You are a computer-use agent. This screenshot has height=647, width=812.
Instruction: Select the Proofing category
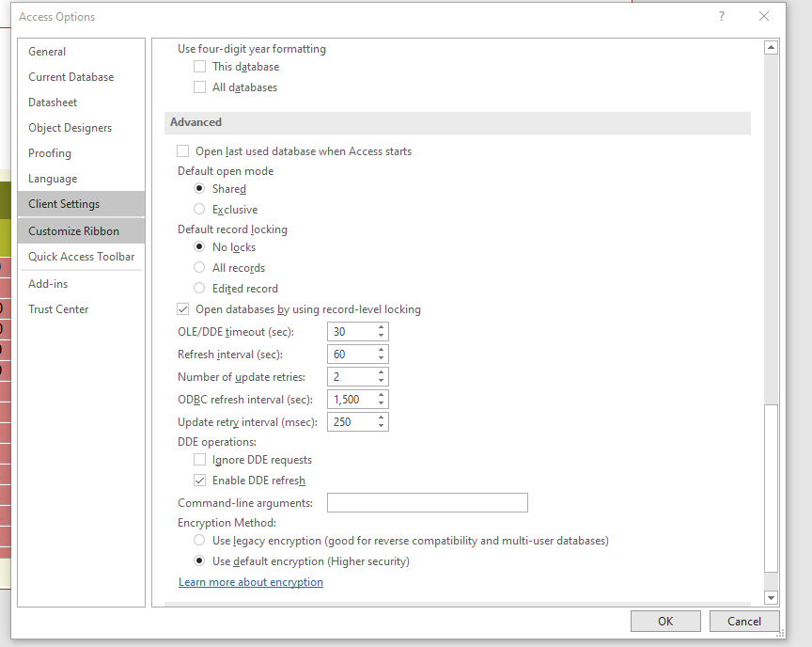pyautogui.click(x=82, y=153)
